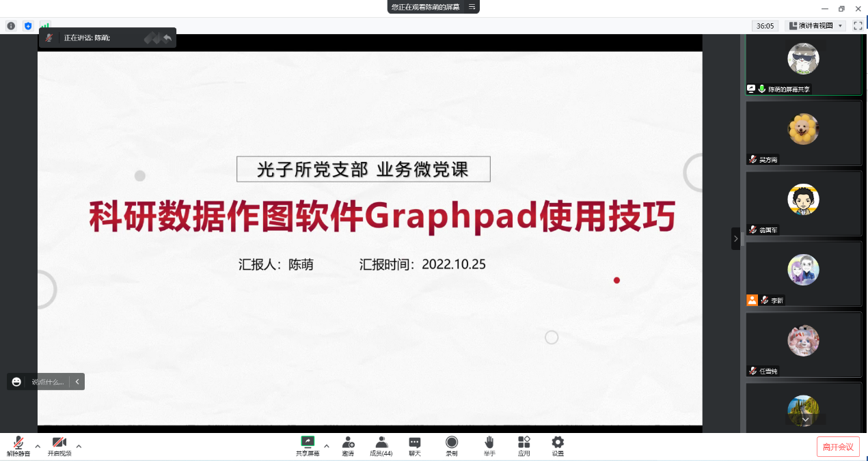Turn on camera with 开启视频
Image resolution: width=868 pixels, height=461 pixels.
pyautogui.click(x=59, y=446)
